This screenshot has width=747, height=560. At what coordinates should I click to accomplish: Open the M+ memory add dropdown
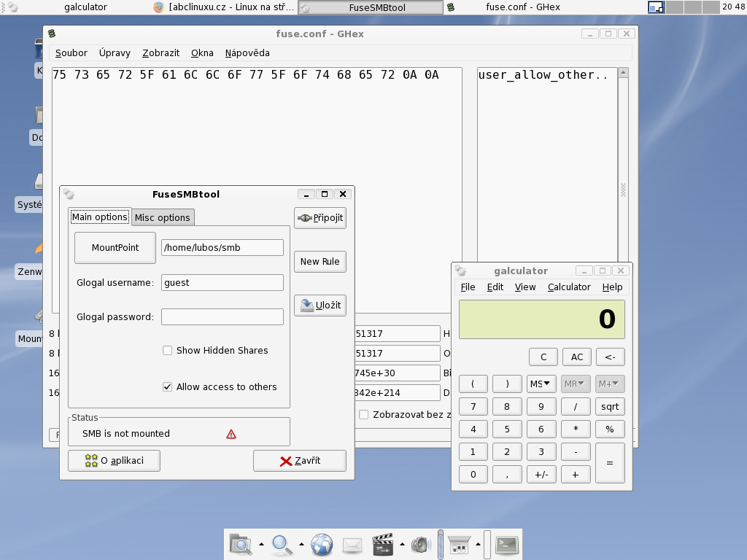(x=610, y=384)
